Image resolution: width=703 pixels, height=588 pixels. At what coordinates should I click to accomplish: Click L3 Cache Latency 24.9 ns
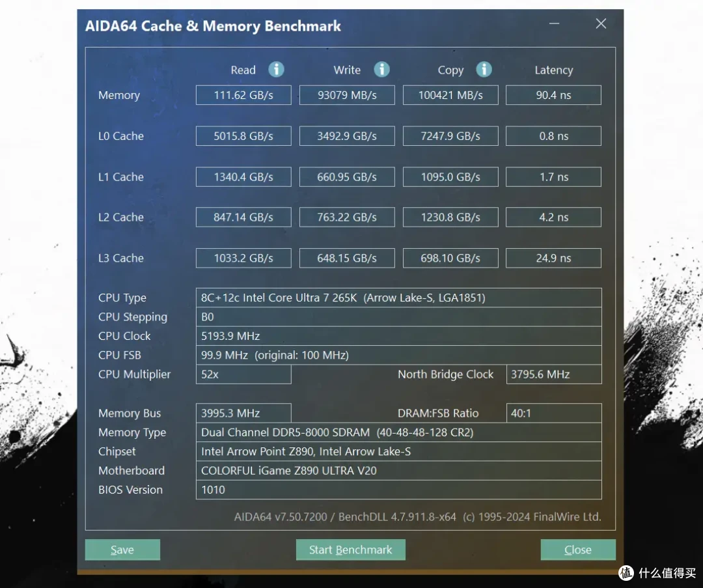coord(554,258)
